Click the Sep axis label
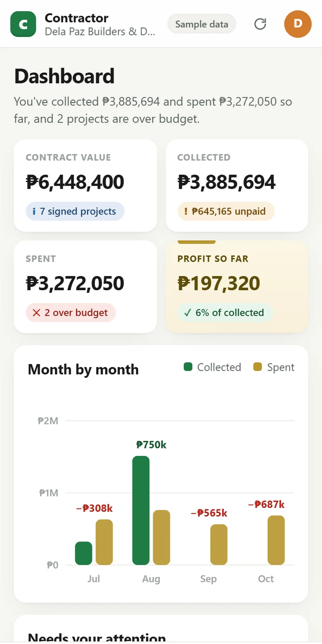Screen dimensions: 322x644 coord(208,579)
